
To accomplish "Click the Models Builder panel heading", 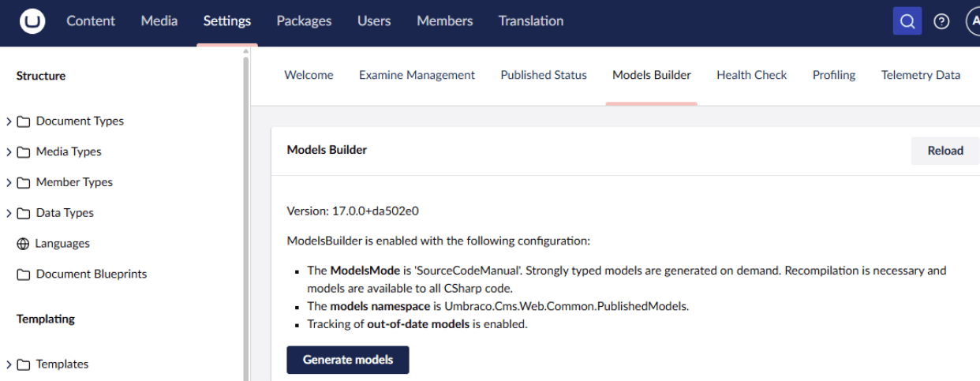I will pyautogui.click(x=327, y=150).
